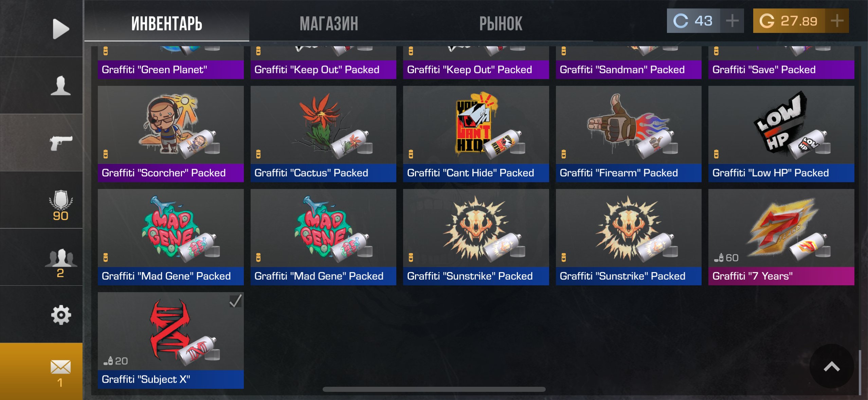
Task: Select Graffiti "Low HP" Packed item
Action: (781, 134)
